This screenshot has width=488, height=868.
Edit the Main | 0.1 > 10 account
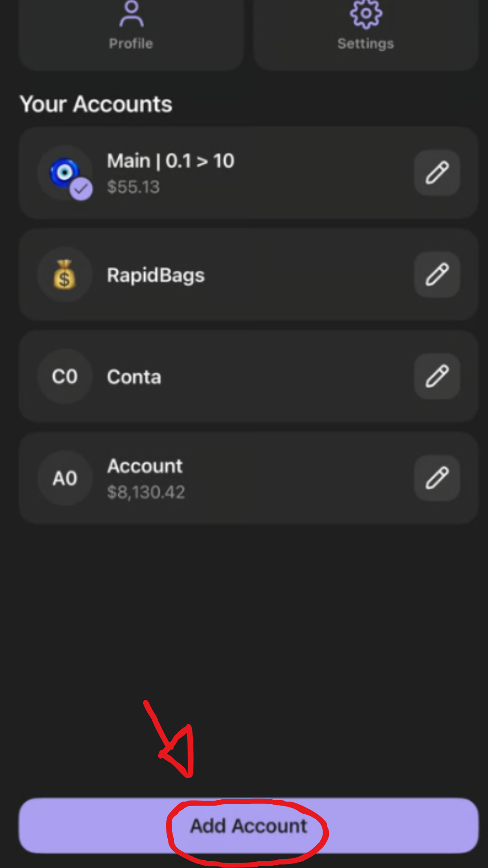pyautogui.click(x=437, y=173)
